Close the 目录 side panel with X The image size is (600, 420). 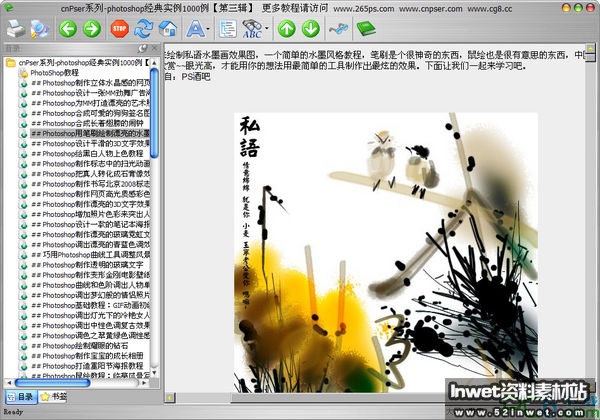pos(155,49)
